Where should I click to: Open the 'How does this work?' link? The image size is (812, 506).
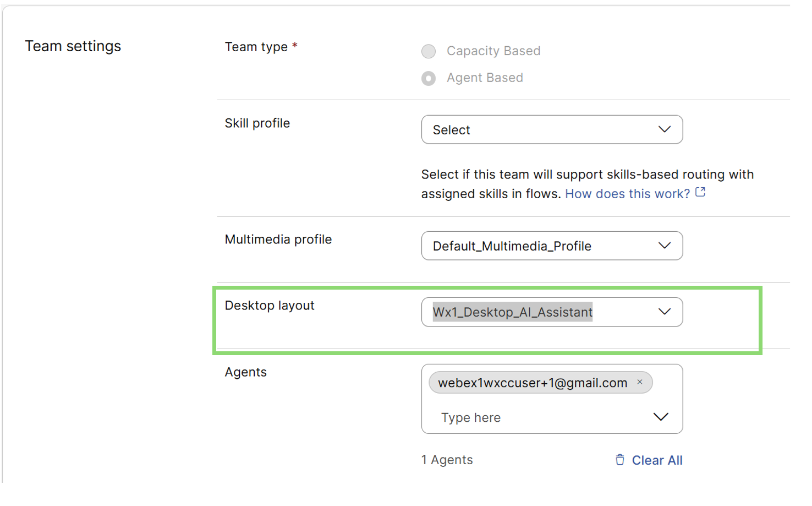pos(627,194)
